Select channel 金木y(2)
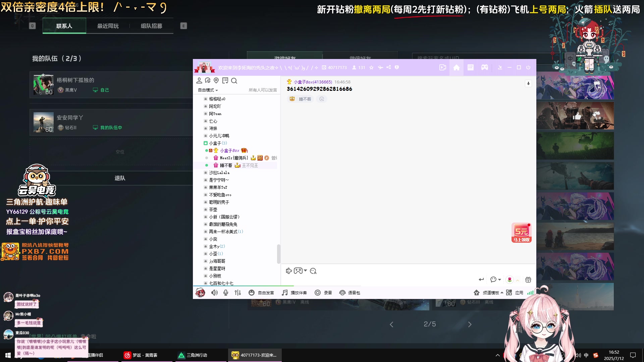 click(x=217, y=246)
